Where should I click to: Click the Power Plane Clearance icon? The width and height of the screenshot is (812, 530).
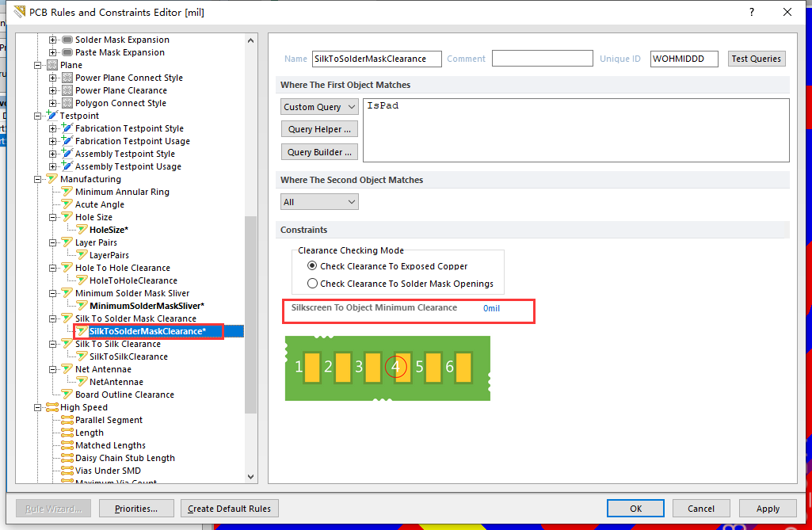coord(67,90)
